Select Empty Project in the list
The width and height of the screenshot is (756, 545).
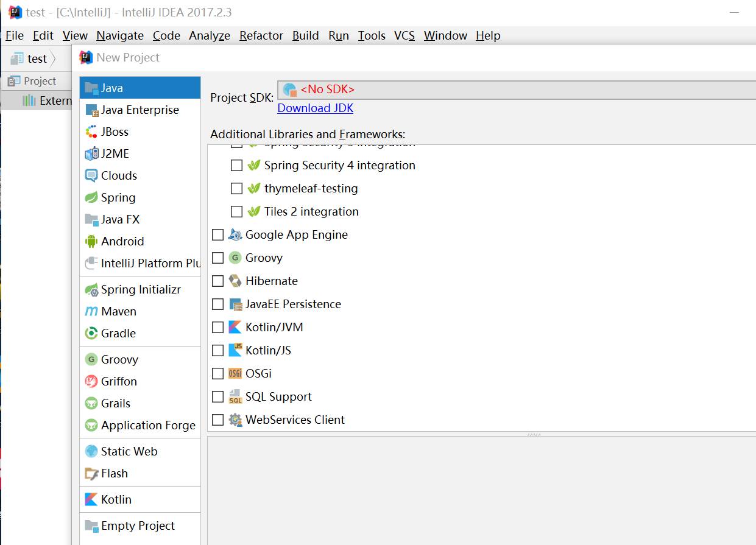click(x=138, y=526)
